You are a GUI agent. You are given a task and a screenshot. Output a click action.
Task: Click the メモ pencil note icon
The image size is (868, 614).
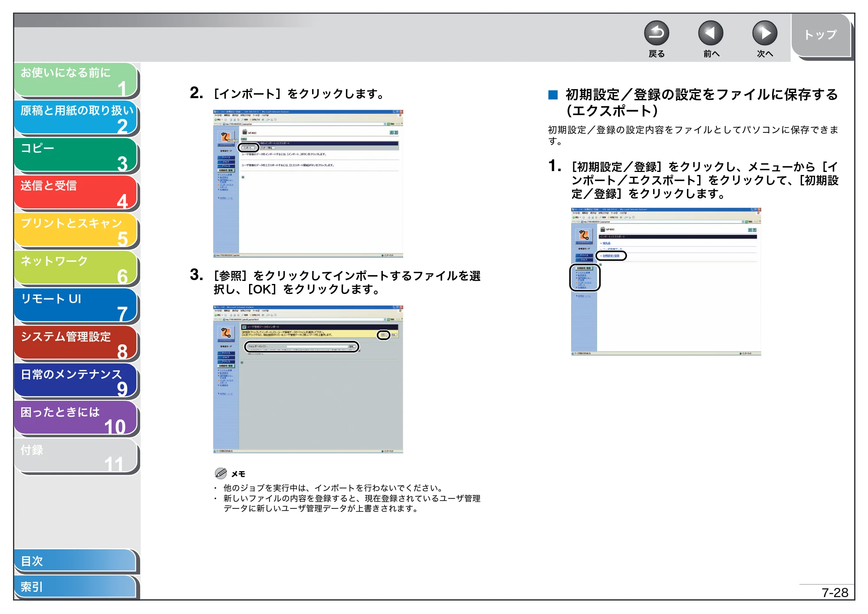221,473
